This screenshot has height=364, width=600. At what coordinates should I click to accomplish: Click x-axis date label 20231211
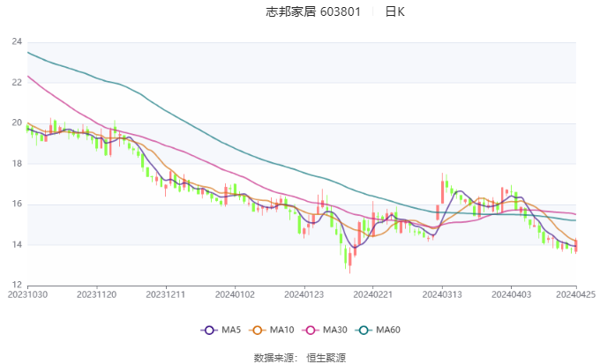166,294
